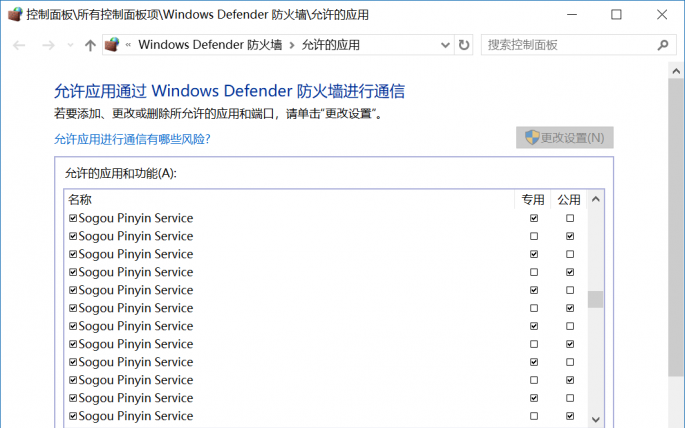Open the 允许应用进行通信有哪些风险 link

[x=132, y=139]
